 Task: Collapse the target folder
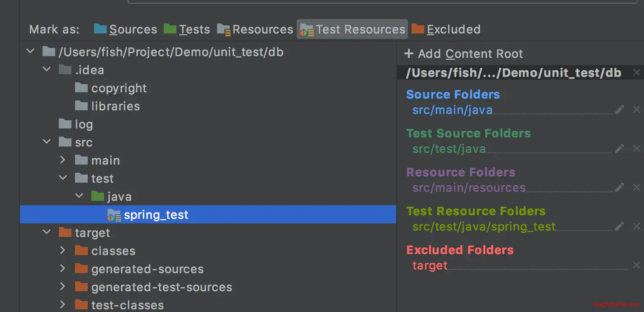(47, 233)
